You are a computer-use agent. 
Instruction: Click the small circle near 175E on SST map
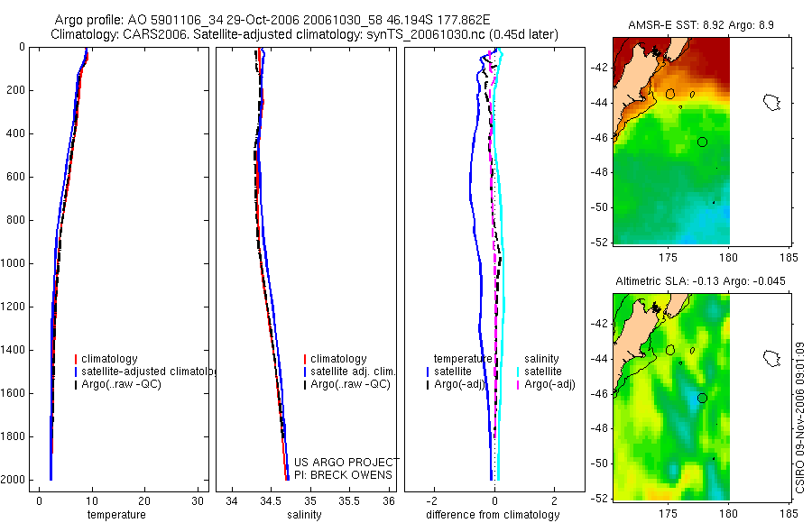[670, 94]
